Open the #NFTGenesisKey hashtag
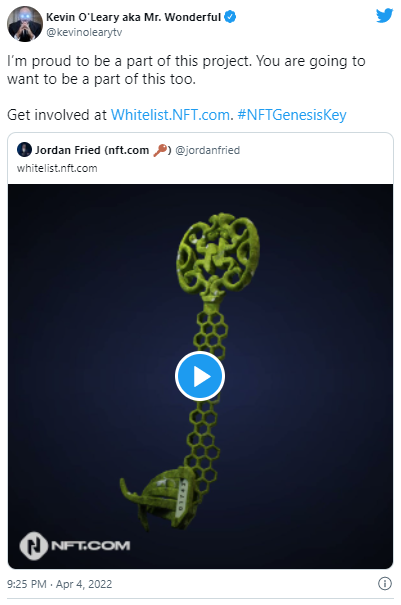 [x=292, y=115]
